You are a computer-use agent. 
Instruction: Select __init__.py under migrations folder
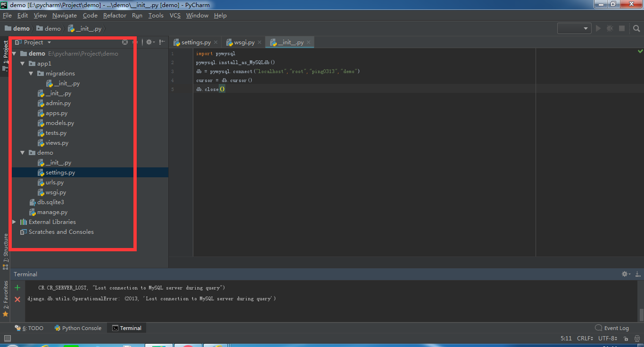[63, 83]
